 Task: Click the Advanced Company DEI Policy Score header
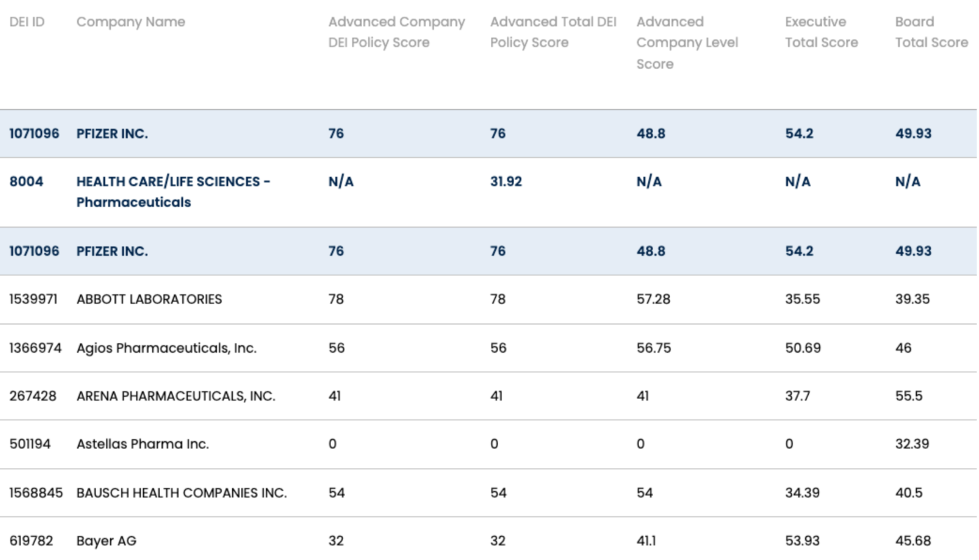point(397,32)
